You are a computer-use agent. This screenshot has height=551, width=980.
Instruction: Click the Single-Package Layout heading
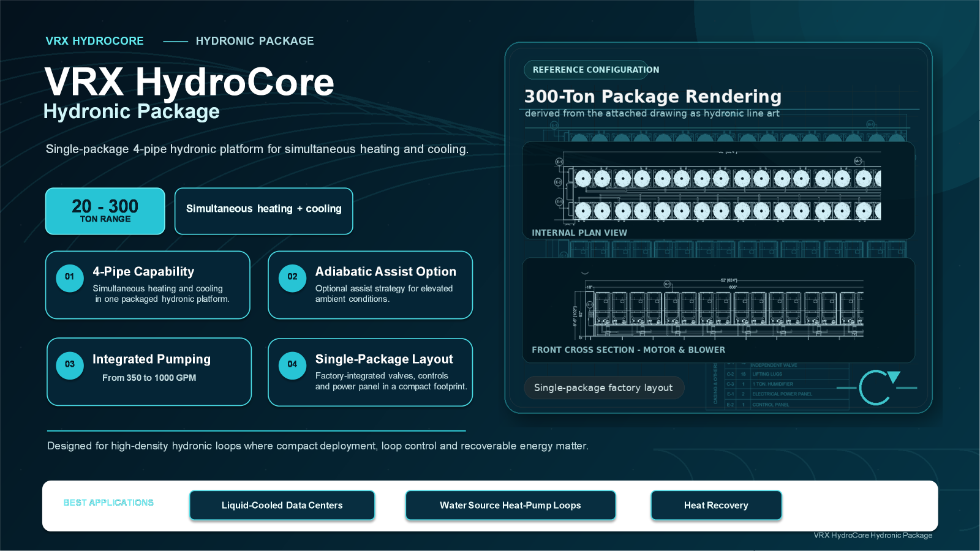[384, 359]
